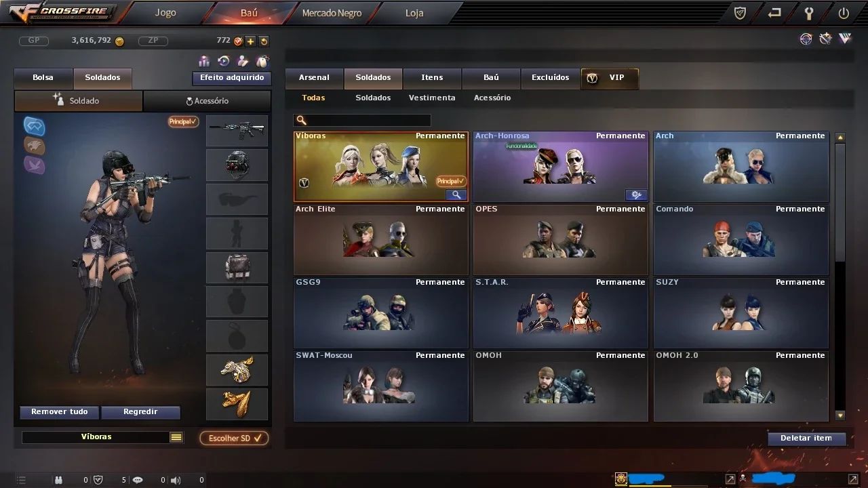Select the SUZY soldier card

(741, 312)
